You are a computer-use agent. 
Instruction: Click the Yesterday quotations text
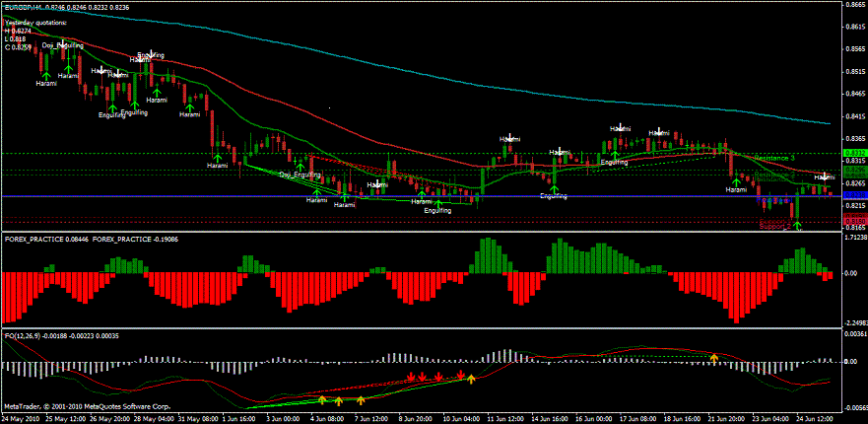[x=36, y=23]
